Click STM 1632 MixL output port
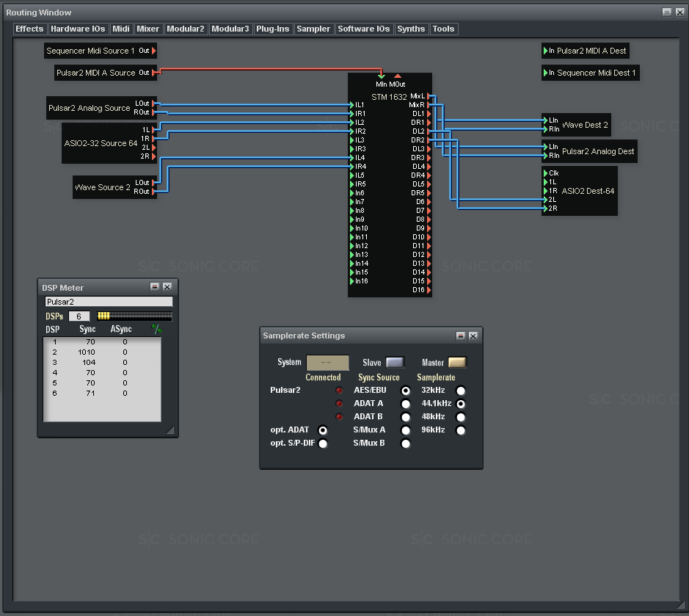 [429, 96]
